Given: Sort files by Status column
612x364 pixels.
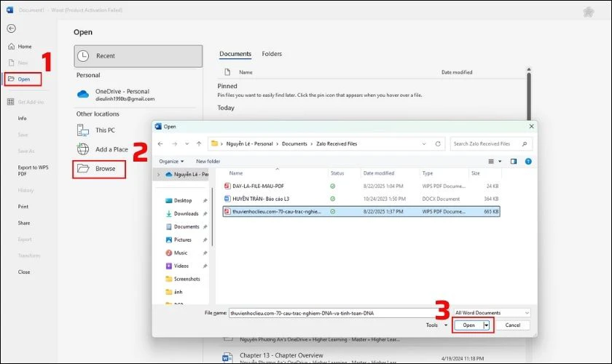Looking at the screenshot, I should [x=337, y=173].
